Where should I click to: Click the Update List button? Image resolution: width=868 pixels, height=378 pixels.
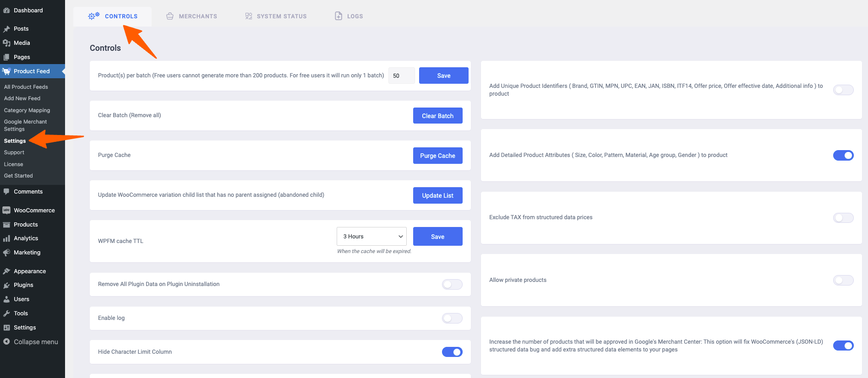(437, 195)
